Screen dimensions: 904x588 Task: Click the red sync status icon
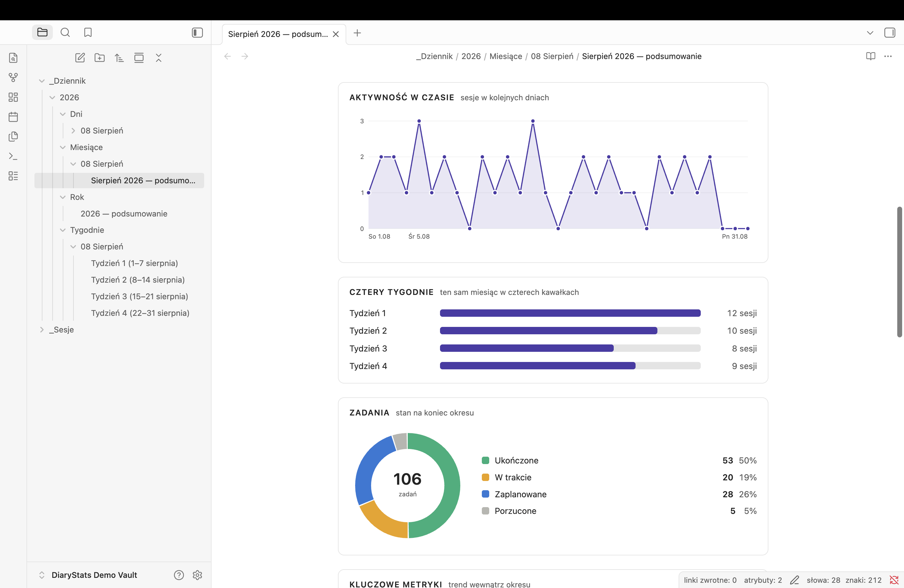pyautogui.click(x=894, y=580)
